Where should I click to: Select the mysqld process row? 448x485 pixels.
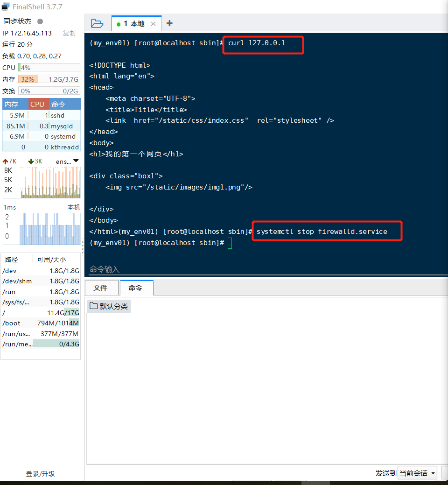click(x=42, y=126)
